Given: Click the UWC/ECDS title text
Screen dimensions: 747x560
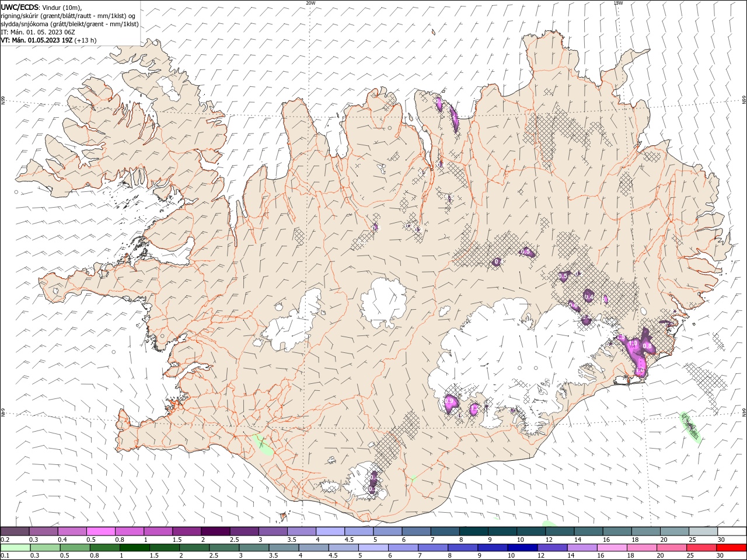Looking at the screenshot, I should (20, 7).
